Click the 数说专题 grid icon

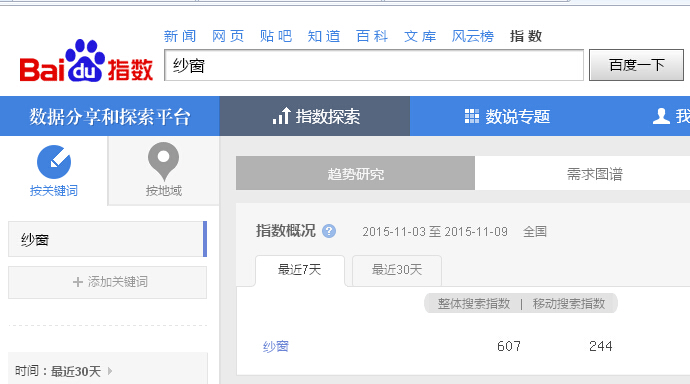472,116
